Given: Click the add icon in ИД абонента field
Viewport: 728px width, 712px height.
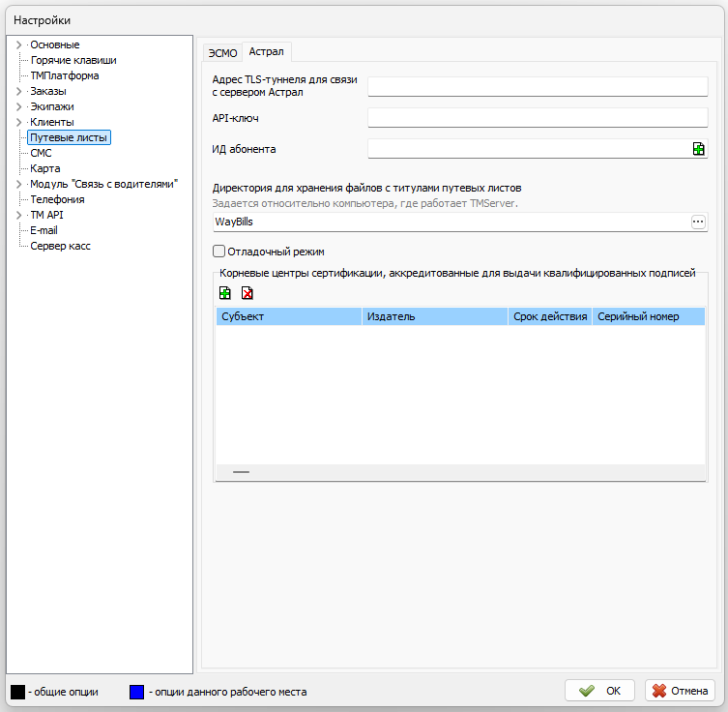Looking at the screenshot, I should coord(698,149).
